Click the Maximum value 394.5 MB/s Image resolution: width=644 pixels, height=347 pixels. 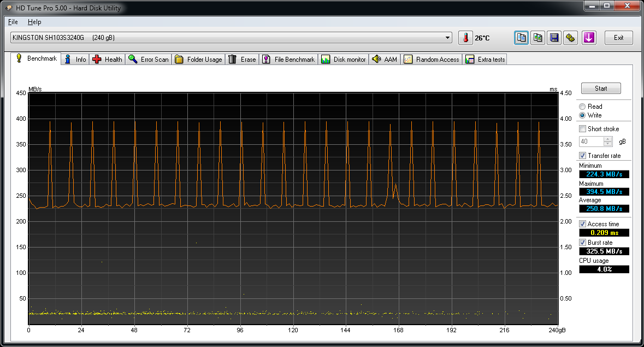pyautogui.click(x=604, y=192)
